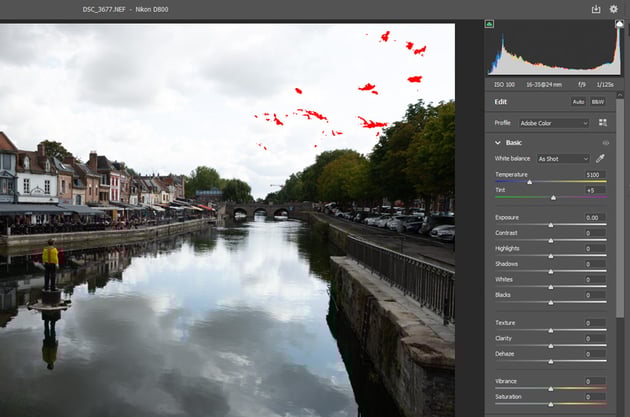Toggle the highlight clipping warning indicator
The width and height of the screenshot is (630, 417).
[617, 23]
